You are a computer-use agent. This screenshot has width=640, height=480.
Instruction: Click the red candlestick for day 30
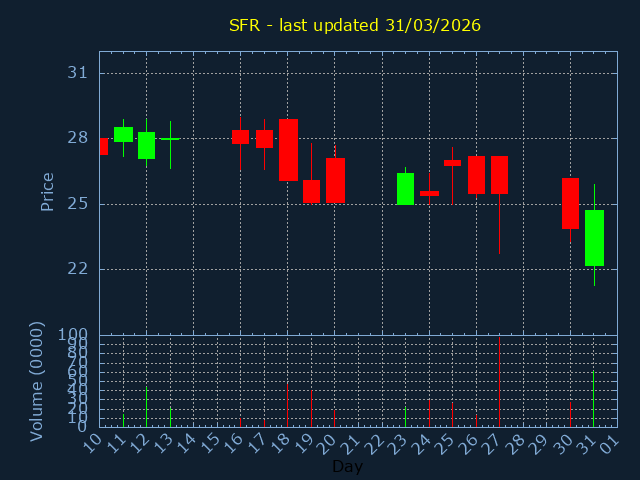coord(570,204)
